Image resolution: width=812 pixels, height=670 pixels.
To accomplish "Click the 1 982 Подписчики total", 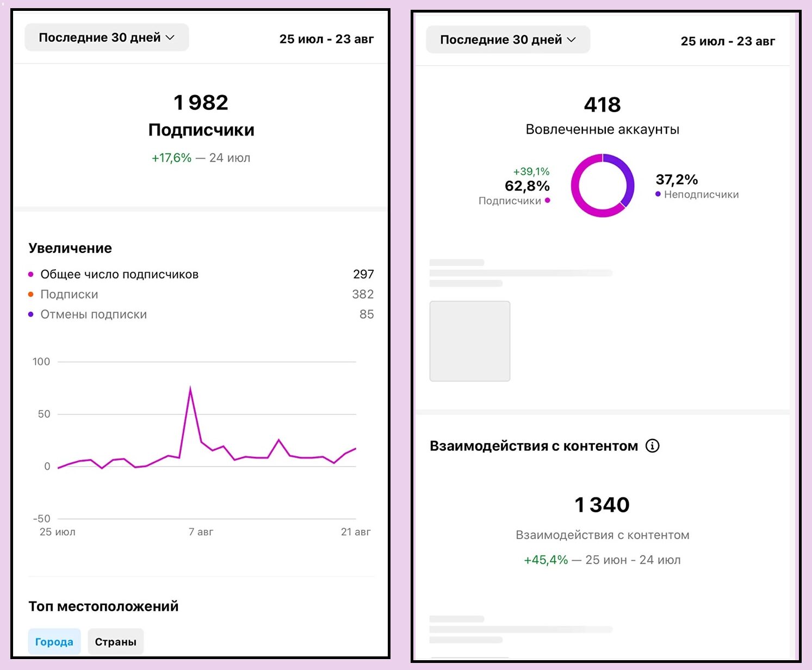I will 201,103.
